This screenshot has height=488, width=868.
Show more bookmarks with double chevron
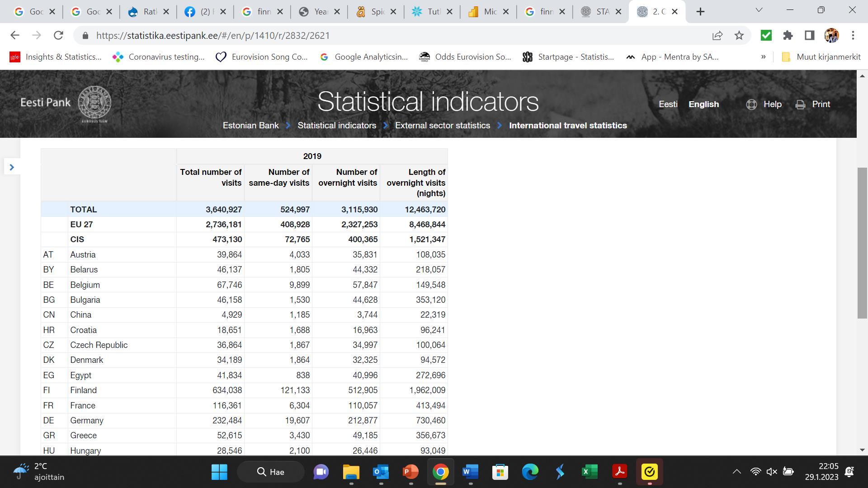763,57
